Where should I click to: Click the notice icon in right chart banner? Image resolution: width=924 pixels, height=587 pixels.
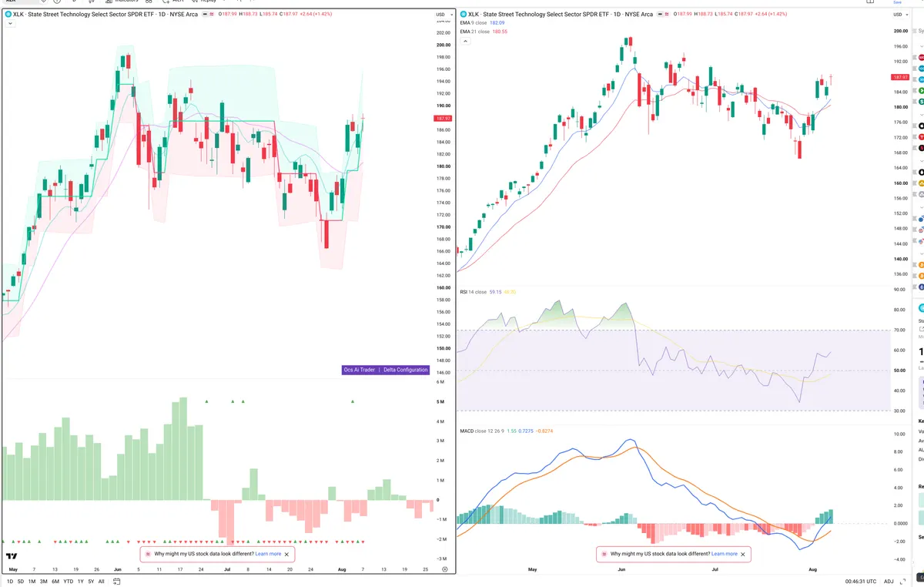pos(604,554)
